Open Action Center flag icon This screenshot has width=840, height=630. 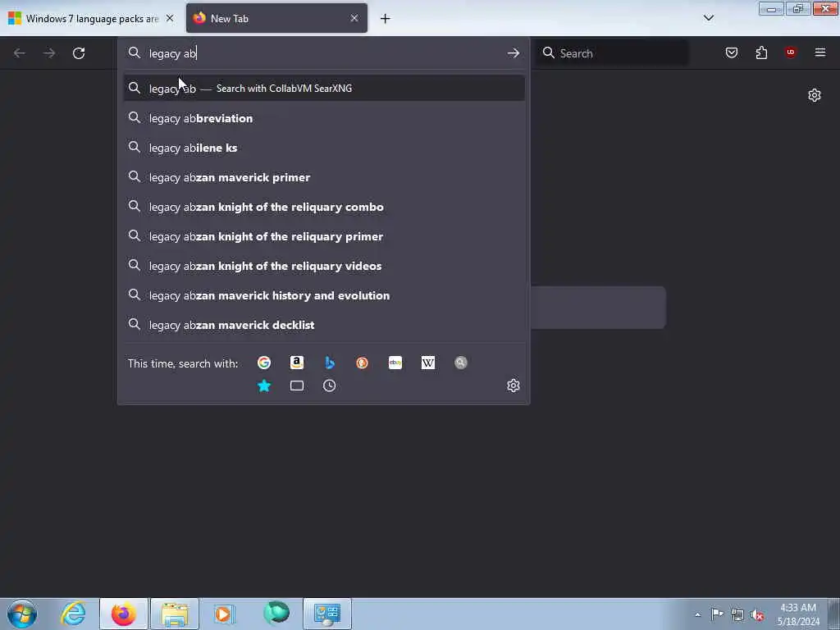click(x=717, y=614)
